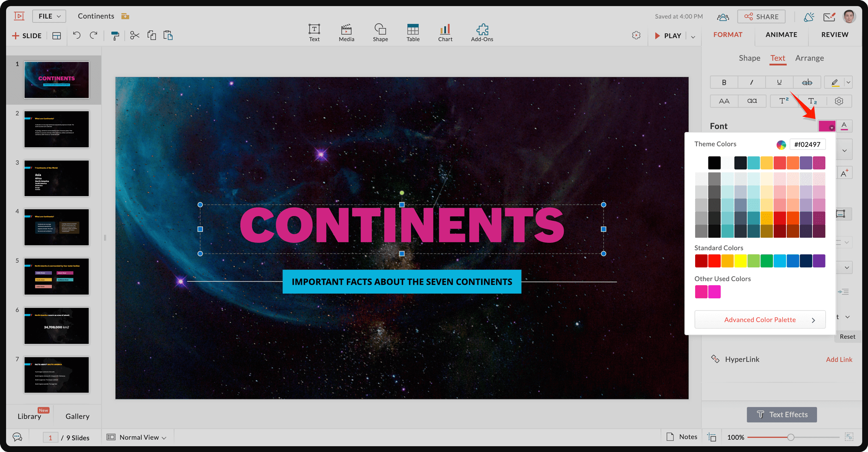Image resolution: width=868 pixels, height=452 pixels.
Task: Copy the selection with copy icon
Action: click(152, 35)
